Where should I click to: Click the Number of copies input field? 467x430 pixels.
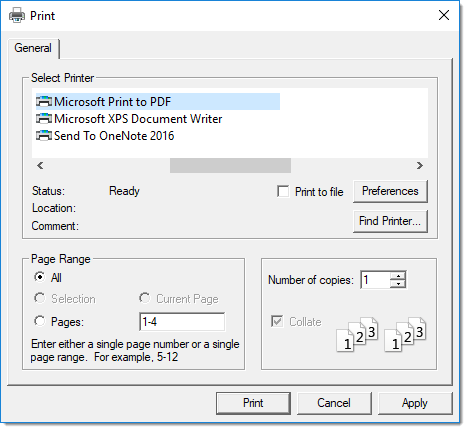click(x=375, y=280)
